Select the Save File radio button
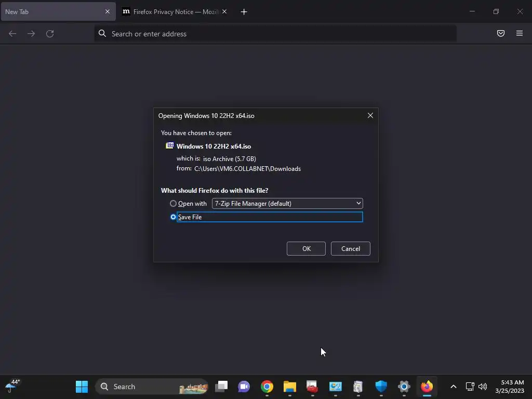This screenshot has width=532, height=399. tap(173, 217)
